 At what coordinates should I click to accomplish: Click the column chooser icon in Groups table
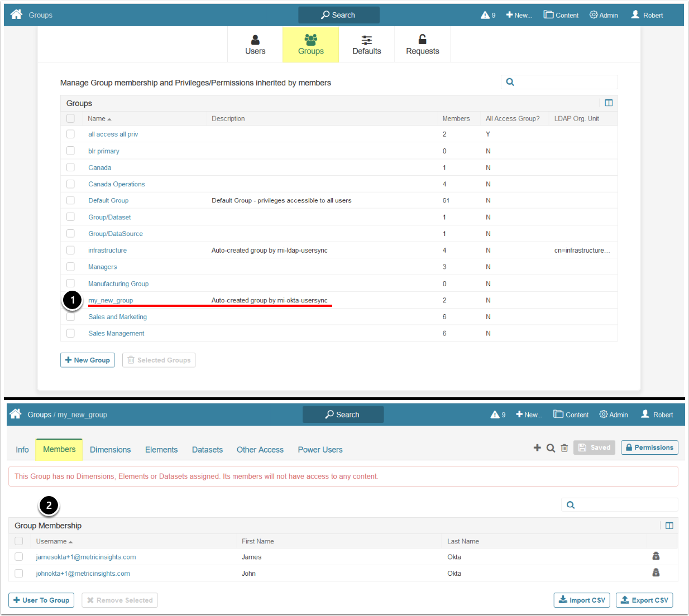point(609,103)
